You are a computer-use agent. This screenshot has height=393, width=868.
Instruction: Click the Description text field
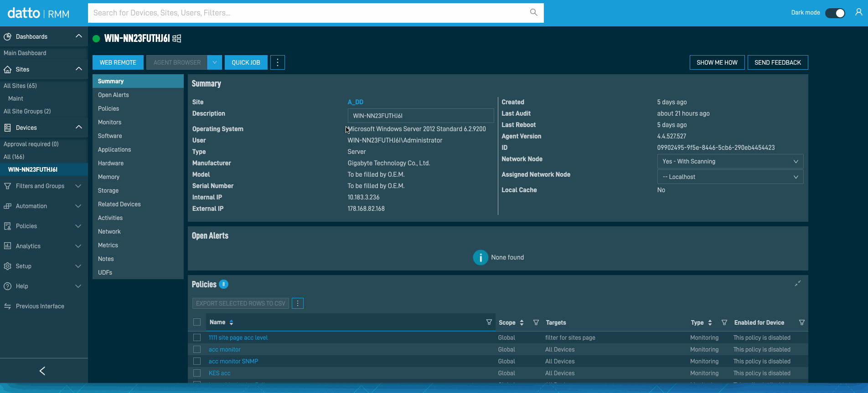[x=421, y=116]
